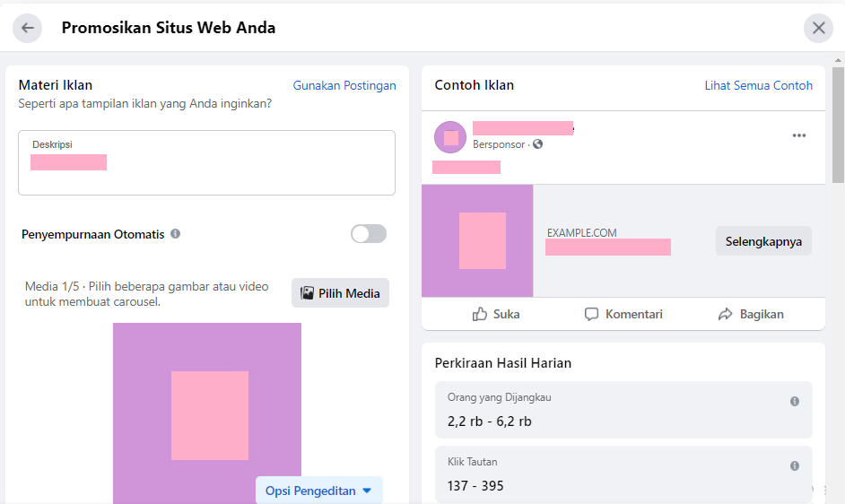Click the Perkiraan Hasil Harian heading
Screen dimensions: 845x504
pos(503,363)
